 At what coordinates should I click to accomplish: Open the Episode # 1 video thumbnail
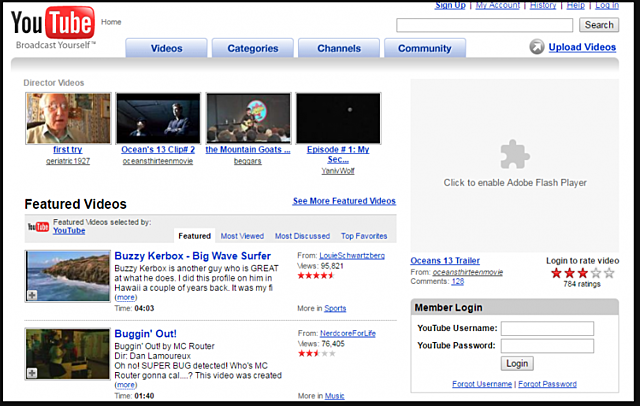(338, 118)
